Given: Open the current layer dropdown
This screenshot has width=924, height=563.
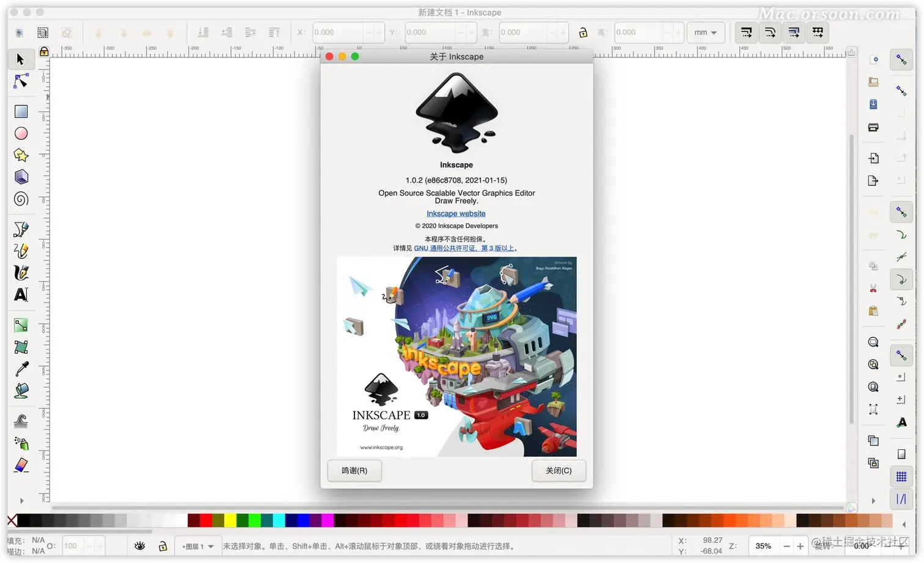Looking at the screenshot, I should point(198,546).
